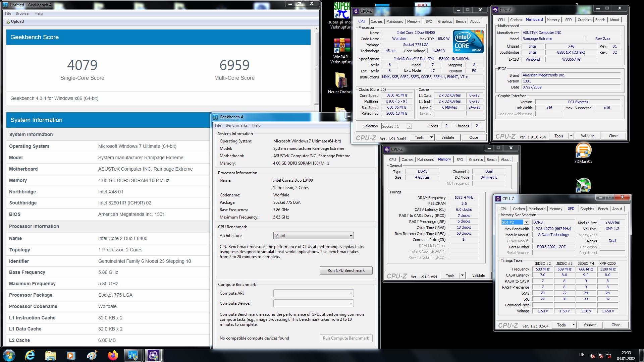Viewport: 644px width, 362px height.
Task: Select Graphics tab in CPU-Z Memory window
Action: coord(476,160)
